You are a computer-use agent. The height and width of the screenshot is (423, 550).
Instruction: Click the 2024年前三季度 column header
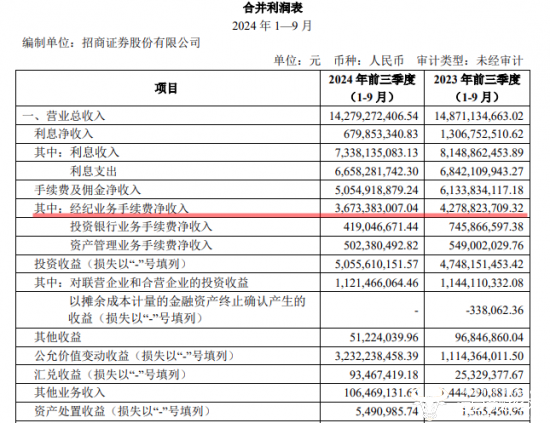(372, 88)
